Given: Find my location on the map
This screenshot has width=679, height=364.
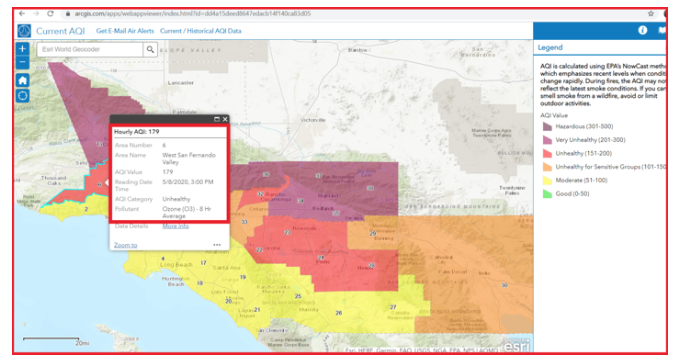Looking at the screenshot, I should (23, 96).
